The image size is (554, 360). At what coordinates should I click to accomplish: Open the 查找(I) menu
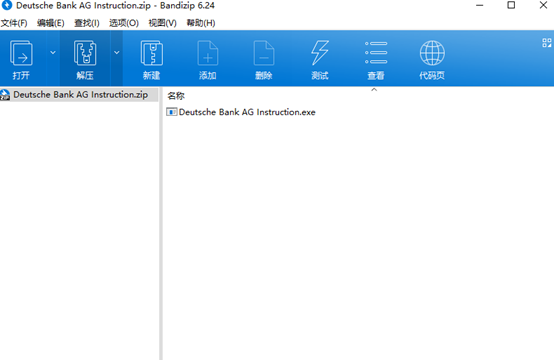(87, 23)
